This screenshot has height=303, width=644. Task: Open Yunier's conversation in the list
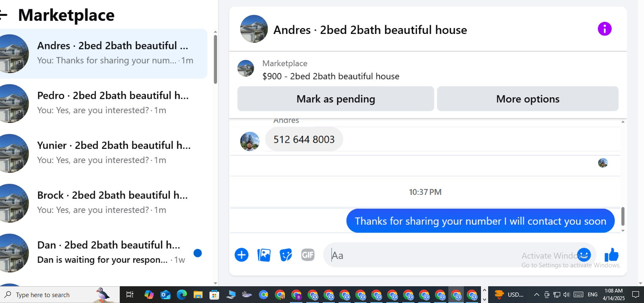pos(103,153)
